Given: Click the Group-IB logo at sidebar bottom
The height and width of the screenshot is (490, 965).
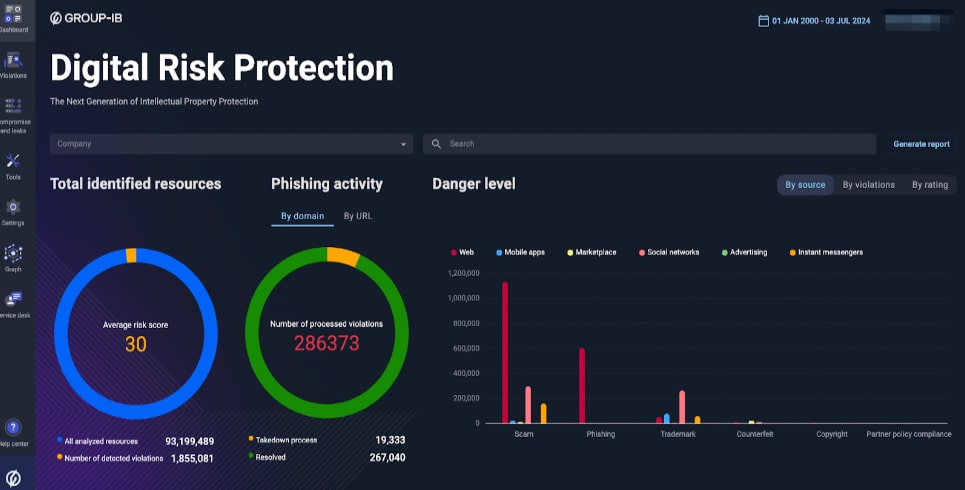Looking at the screenshot, I should click(x=13, y=478).
